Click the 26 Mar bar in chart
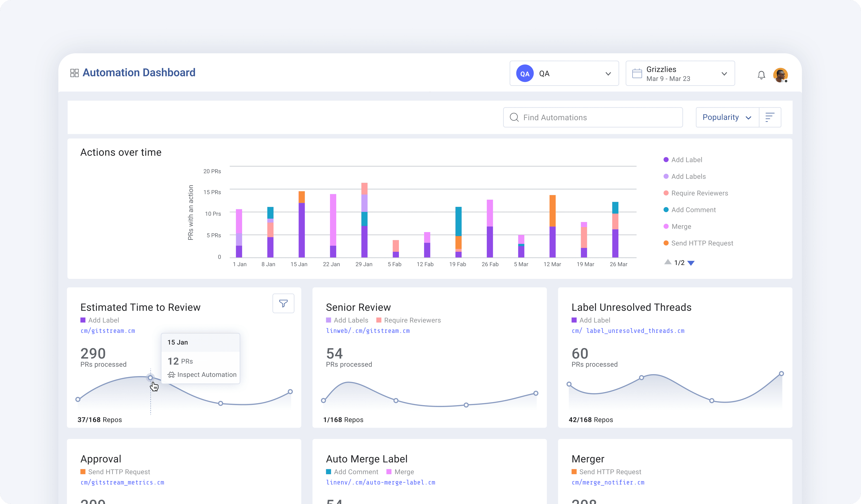861x504 pixels. pos(615,229)
